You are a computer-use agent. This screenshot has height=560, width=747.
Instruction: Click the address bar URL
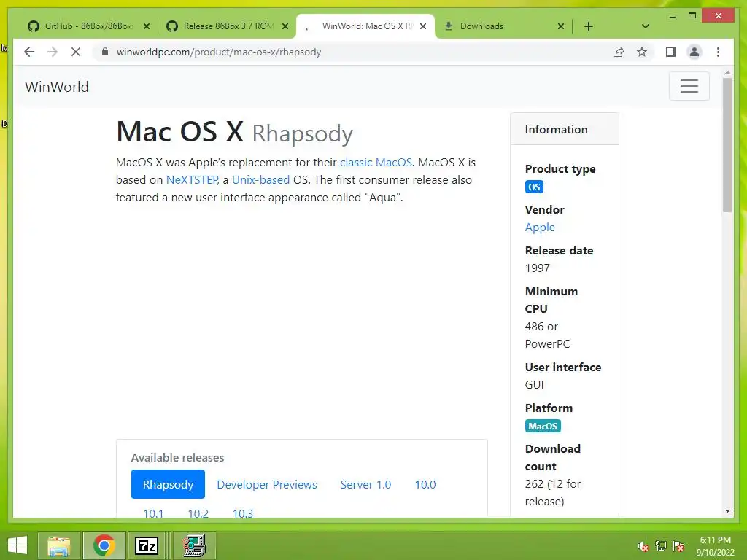point(219,52)
